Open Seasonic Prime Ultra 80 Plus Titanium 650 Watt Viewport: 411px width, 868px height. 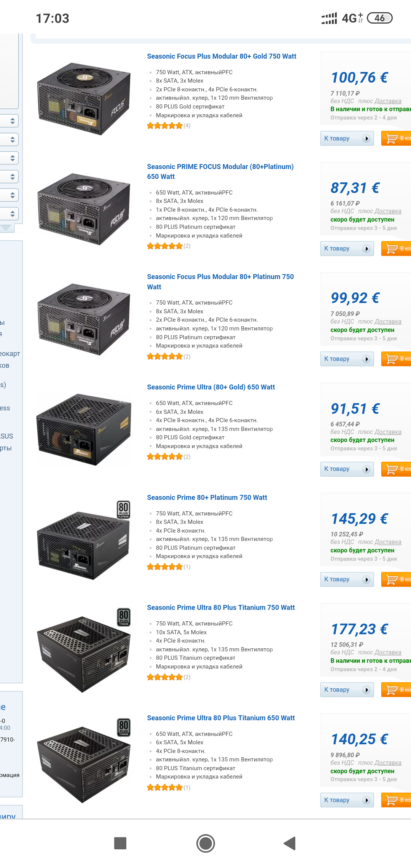point(221,718)
